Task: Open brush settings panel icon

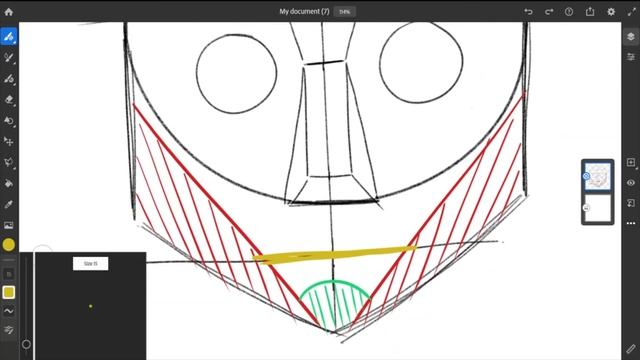Action: tap(9, 330)
